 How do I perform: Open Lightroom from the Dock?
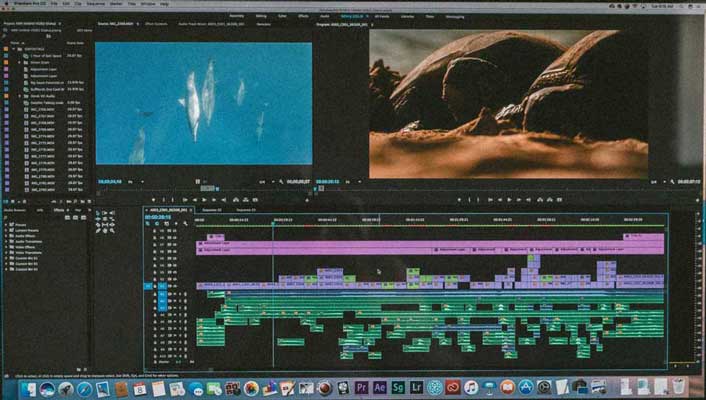pyautogui.click(x=416, y=387)
